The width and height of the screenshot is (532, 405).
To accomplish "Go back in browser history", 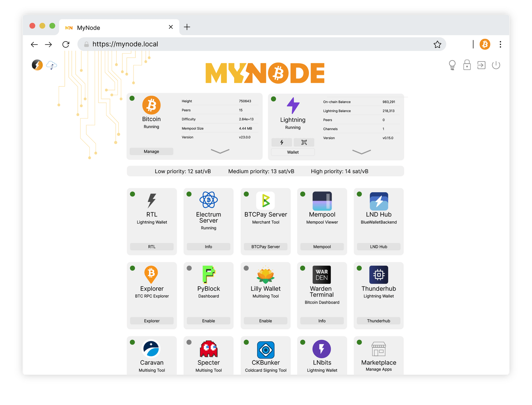I will [x=34, y=44].
